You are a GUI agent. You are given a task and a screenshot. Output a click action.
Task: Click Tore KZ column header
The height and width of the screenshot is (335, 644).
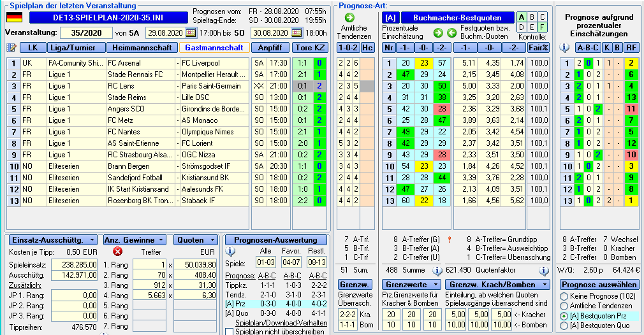pyautogui.click(x=310, y=48)
